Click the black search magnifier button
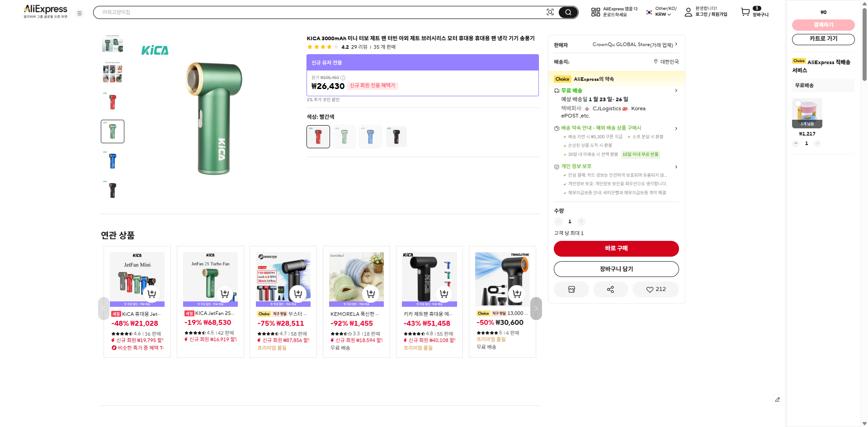This screenshot has width=868, height=427. coord(568,12)
